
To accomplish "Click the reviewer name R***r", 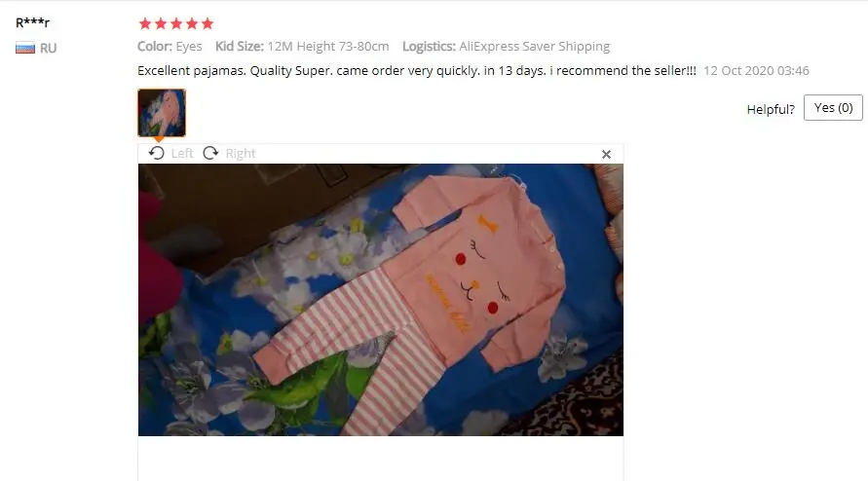I will tap(33, 22).
